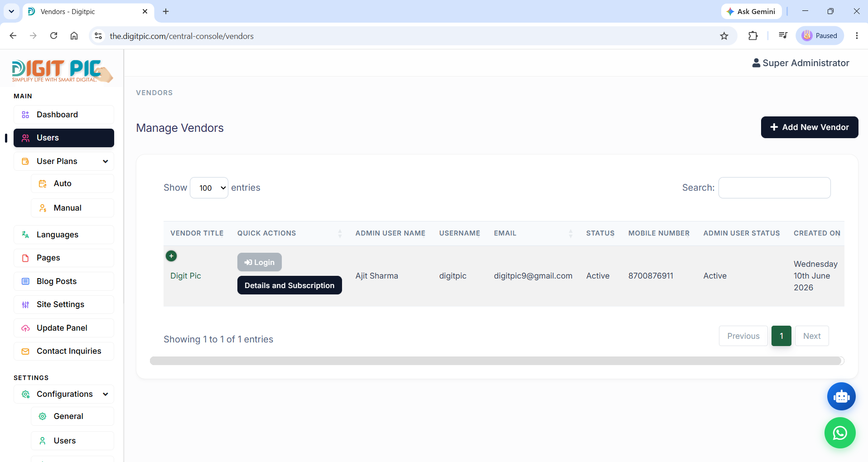
Task: Click pagination page 1 button
Action: coord(781,336)
